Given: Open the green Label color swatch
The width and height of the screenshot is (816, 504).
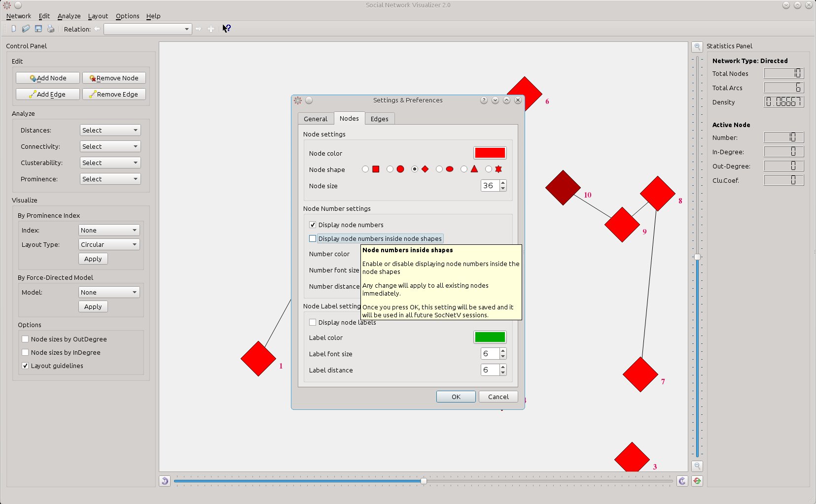Looking at the screenshot, I should pos(490,337).
